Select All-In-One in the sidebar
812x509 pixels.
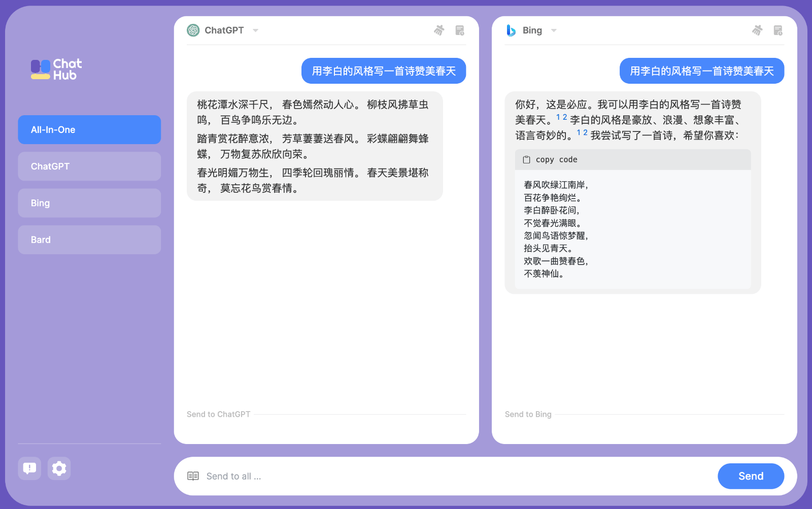[x=89, y=130]
